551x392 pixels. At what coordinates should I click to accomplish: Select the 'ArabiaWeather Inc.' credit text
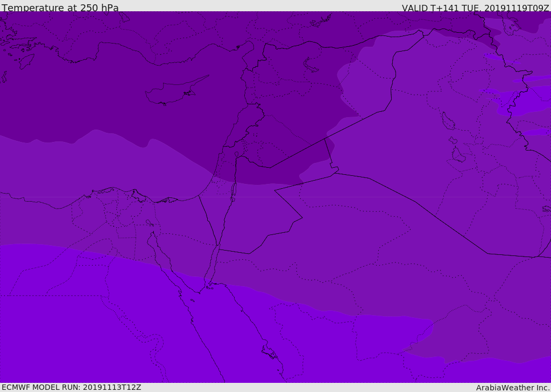click(x=513, y=388)
